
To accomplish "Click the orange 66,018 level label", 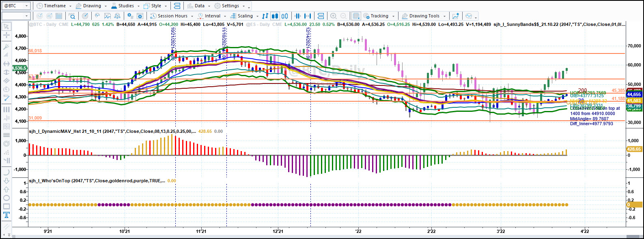I will coord(35,51).
